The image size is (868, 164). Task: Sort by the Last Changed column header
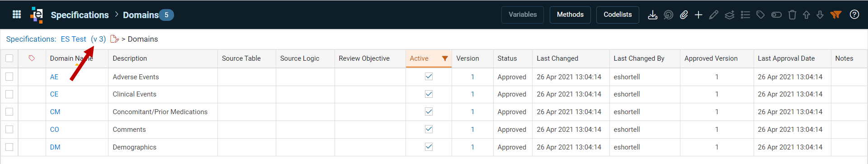click(557, 58)
